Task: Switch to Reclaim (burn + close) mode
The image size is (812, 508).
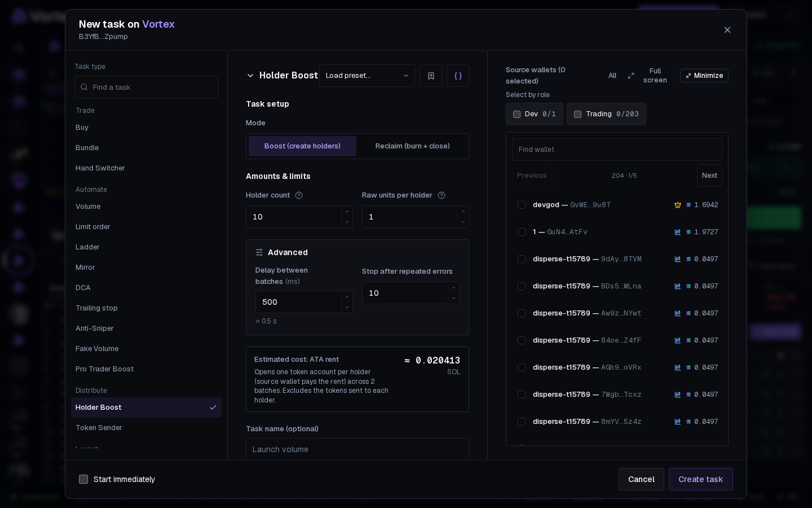Action: point(413,146)
